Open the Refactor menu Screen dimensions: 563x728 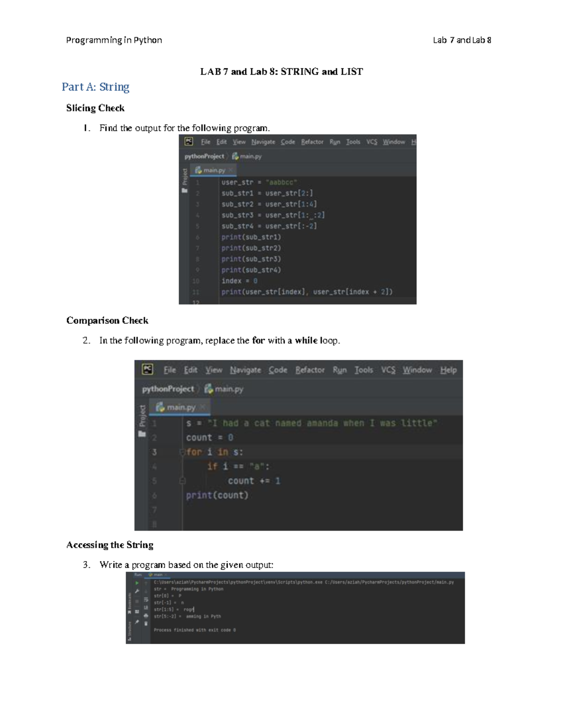(310, 370)
